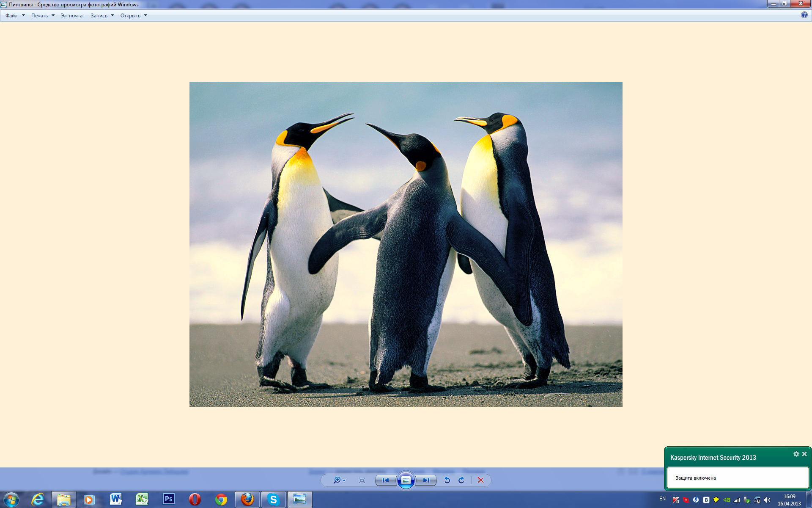Click the fit-to-window actual size icon
This screenshot has width=812, height=508.
coord(362,480)
